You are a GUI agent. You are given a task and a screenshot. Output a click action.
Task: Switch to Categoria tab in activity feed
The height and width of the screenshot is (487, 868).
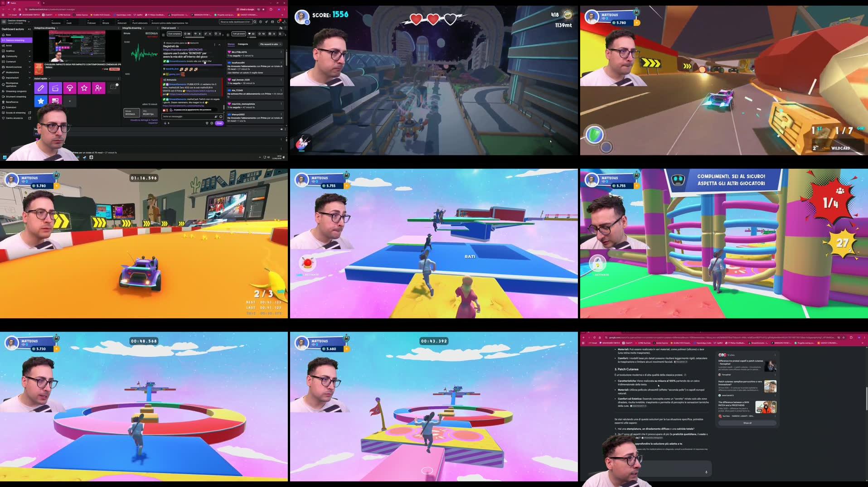click(x=243, y=44)
